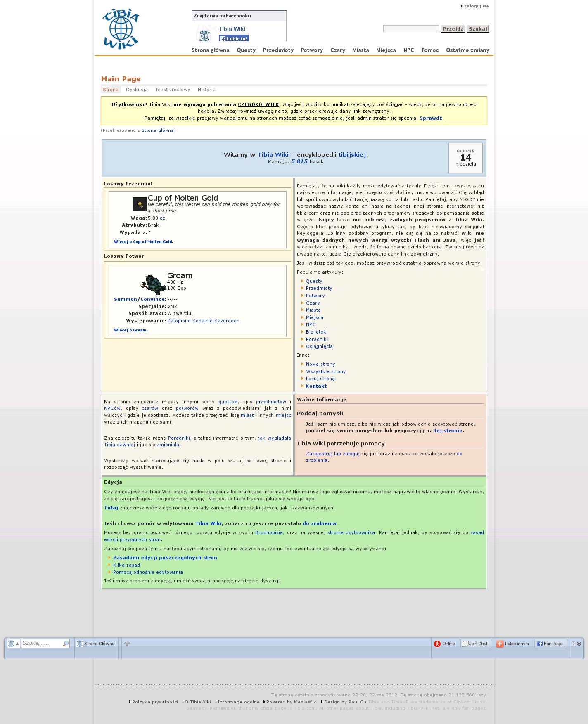Click the 'Polec innym' share button
Screen dimensions: 588x724
(512, 644)
